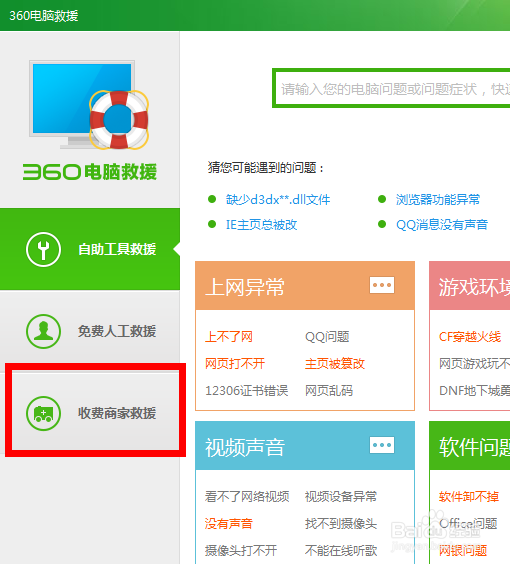This screenshot has height=564, width=510.
Task: Click the 不能在线听歌 problem link
Action: (x=341, y=550)
